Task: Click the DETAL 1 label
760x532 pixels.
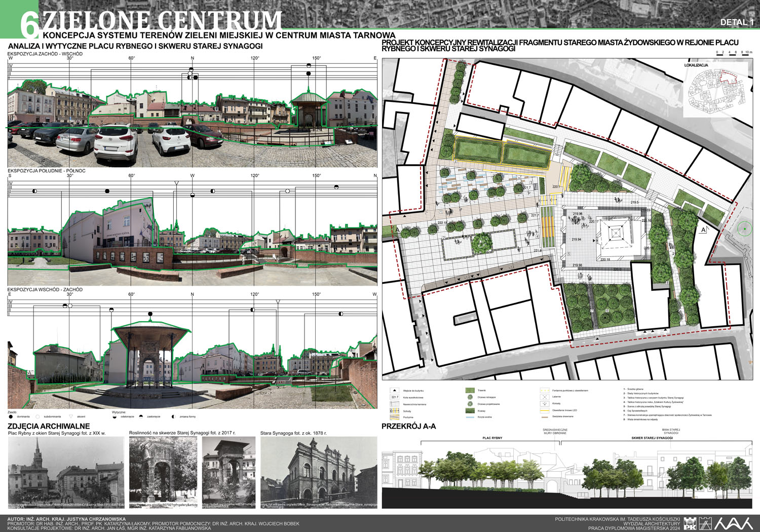Action: [x=737, y=22]
